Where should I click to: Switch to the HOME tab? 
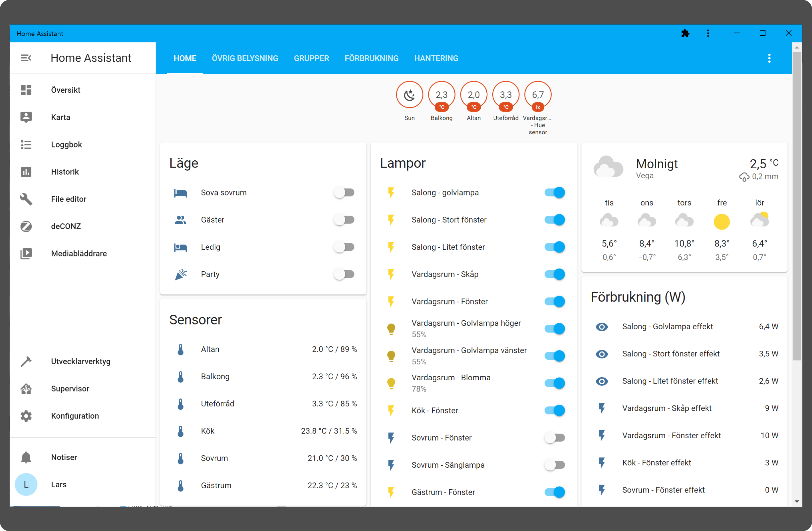coord(185,58)
